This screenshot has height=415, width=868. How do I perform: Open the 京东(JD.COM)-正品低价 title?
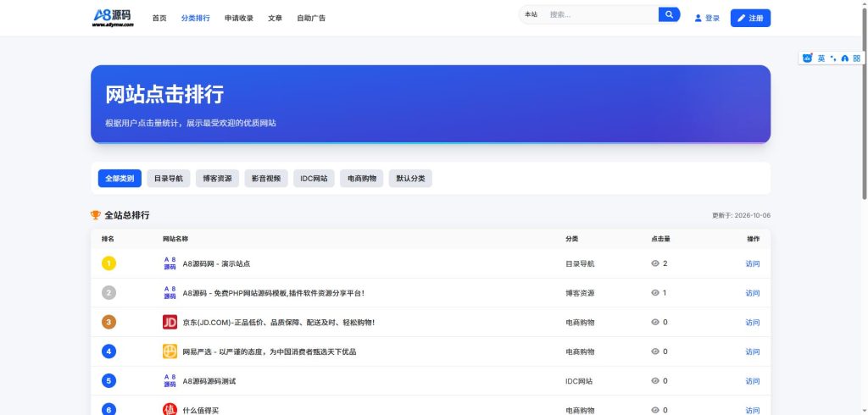(278, 323)
